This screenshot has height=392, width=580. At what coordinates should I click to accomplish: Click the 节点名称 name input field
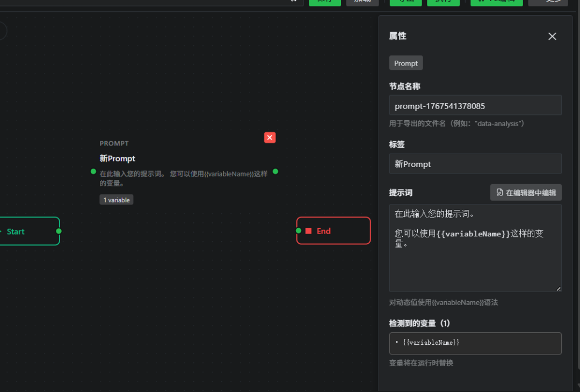click(475, 105)
